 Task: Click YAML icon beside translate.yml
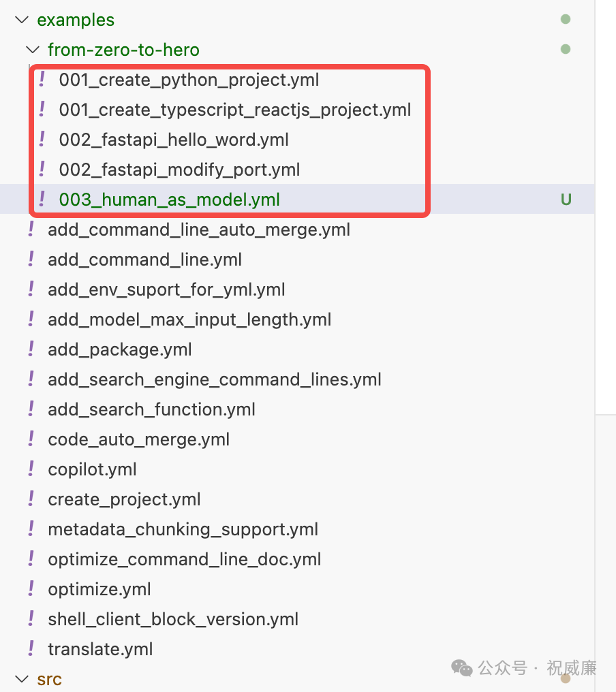31,649
